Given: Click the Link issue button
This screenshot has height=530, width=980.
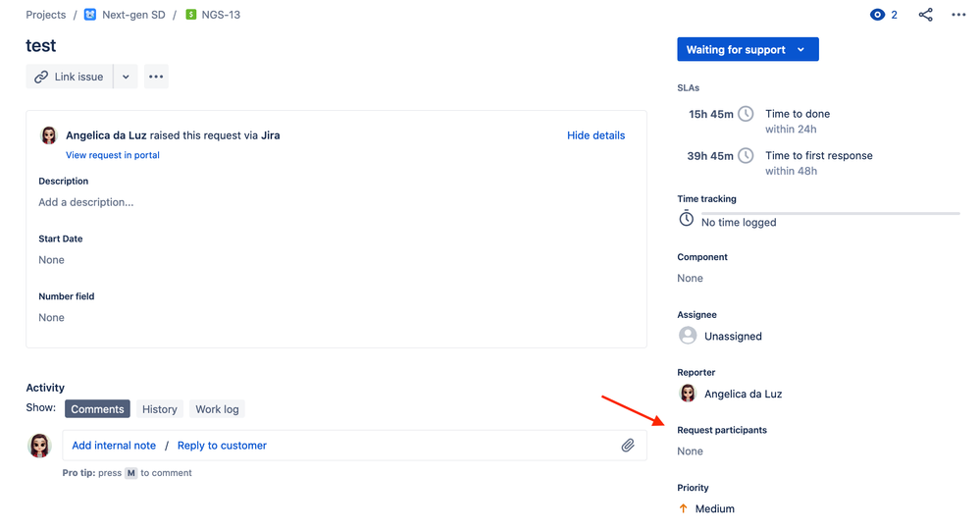Looking at the screenshot, I should [70, 77].
